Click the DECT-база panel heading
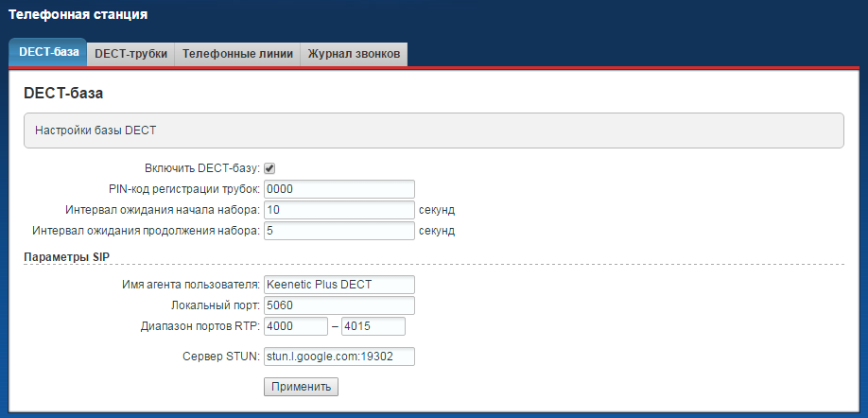The width and height of the screenshot is (868, 418). tap(62, 95)
